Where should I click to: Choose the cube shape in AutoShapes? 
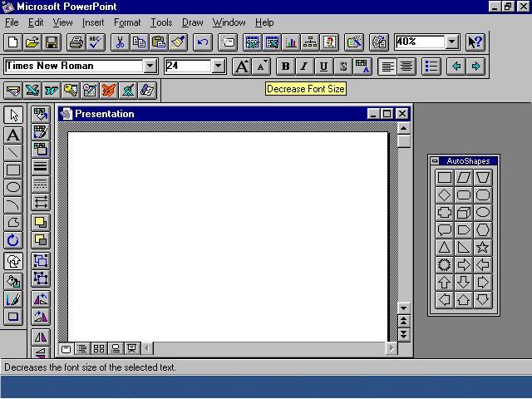click(463, 213)
